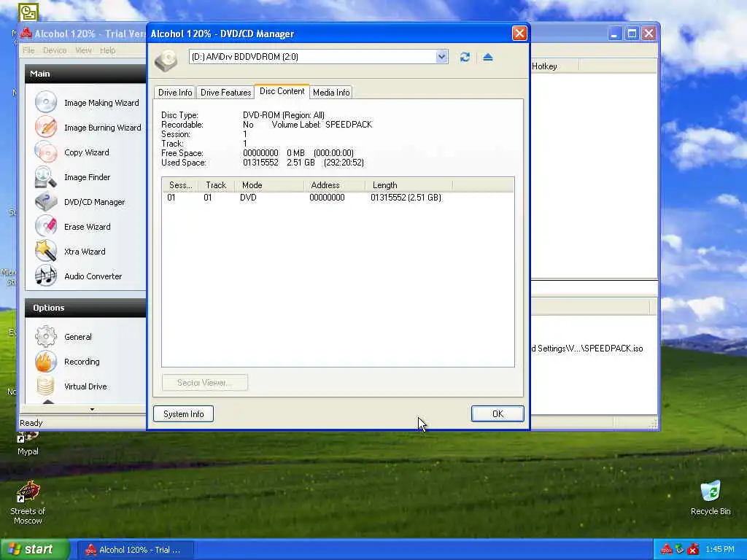This screenshot has height=560, width=747.
Task: Click the Track column header
Action: click(216, 185)
